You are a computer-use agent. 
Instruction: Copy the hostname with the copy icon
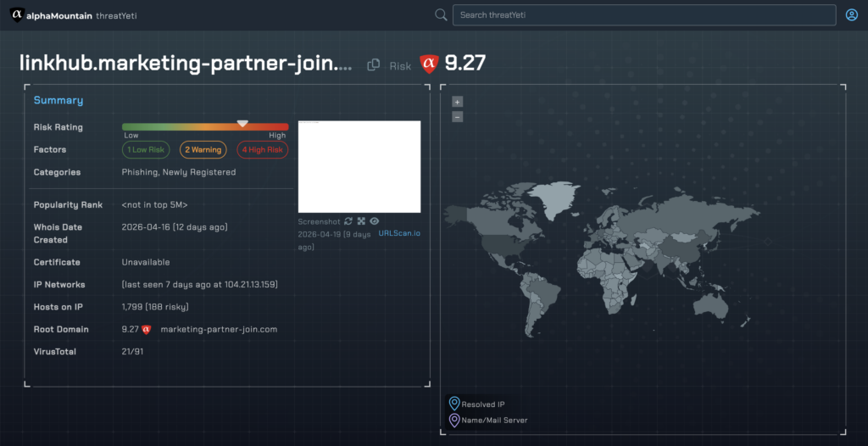pos(374,64)
